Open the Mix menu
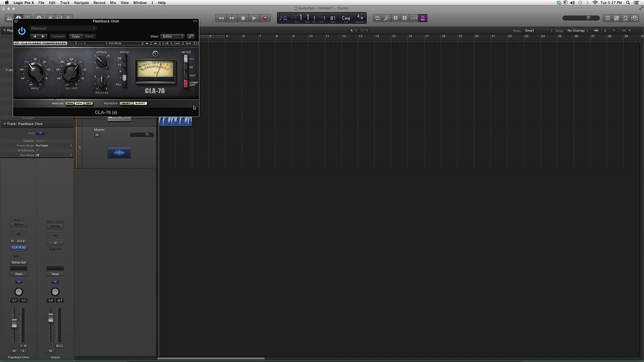The image size is (644, 362). pyautogui.click(x=113, y=3)
